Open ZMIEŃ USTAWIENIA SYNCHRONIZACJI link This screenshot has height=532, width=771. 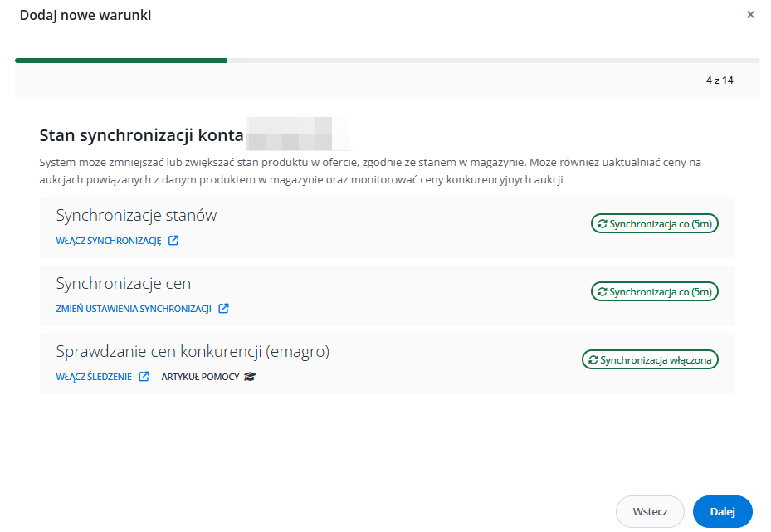[x=134, y=309]
